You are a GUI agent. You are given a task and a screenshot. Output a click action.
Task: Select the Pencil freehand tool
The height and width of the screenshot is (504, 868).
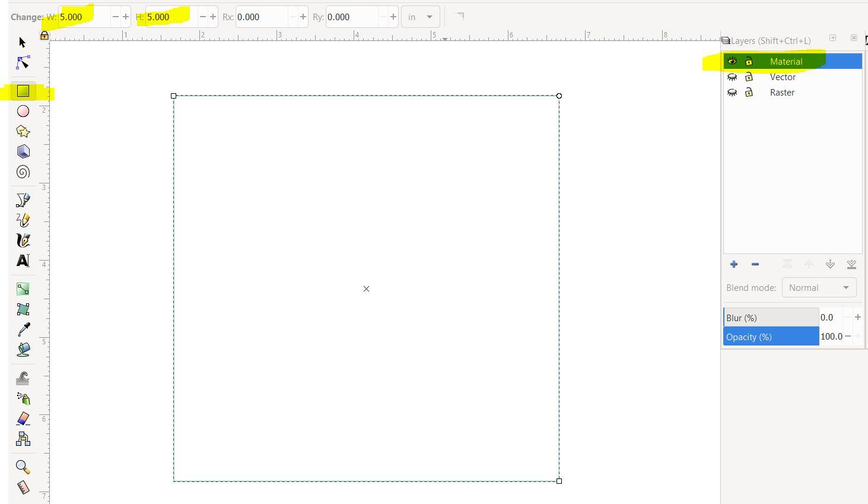point(23,220)
